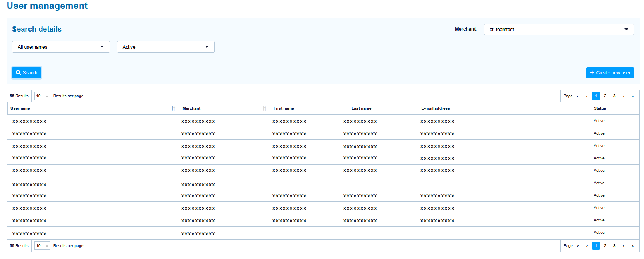Change results per page in top selector
The height and width of the screenshot is (259, 644).
42,96
